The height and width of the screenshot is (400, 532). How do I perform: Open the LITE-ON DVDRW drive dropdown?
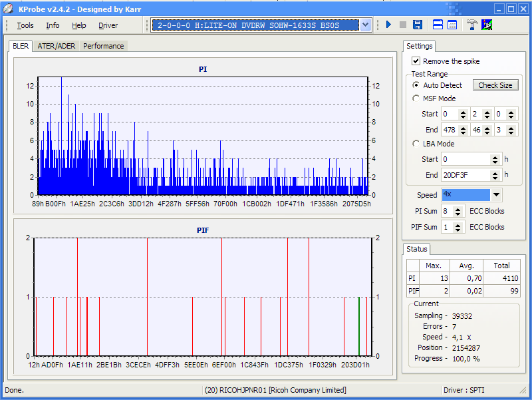click(x=365, y=25)
